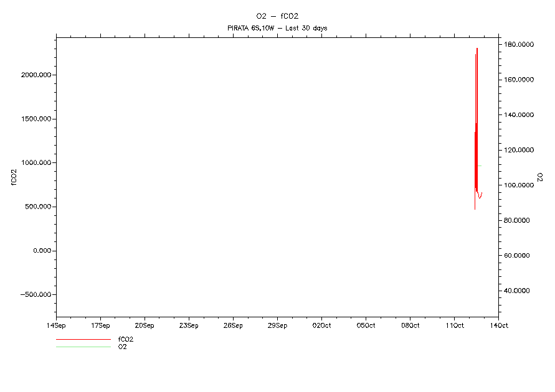The height and width of the screenshot is (392, 555).
Task: Choose the 11Oct date tick label
Action: point(454,325)
